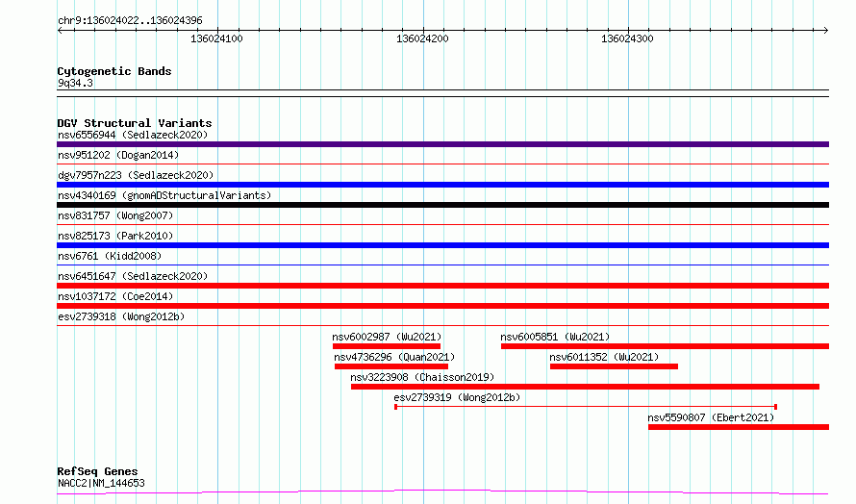This screenshot has width=856, height=504.
Task: Click the RefSeq Genes track title
Action: pyautogui.click(x=97, y=471)
